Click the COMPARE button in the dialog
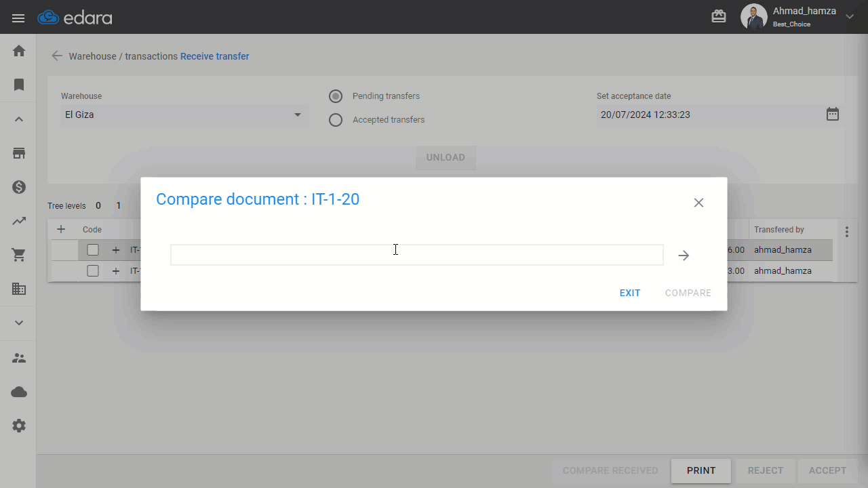868x488 pixels. pos(688,293)
